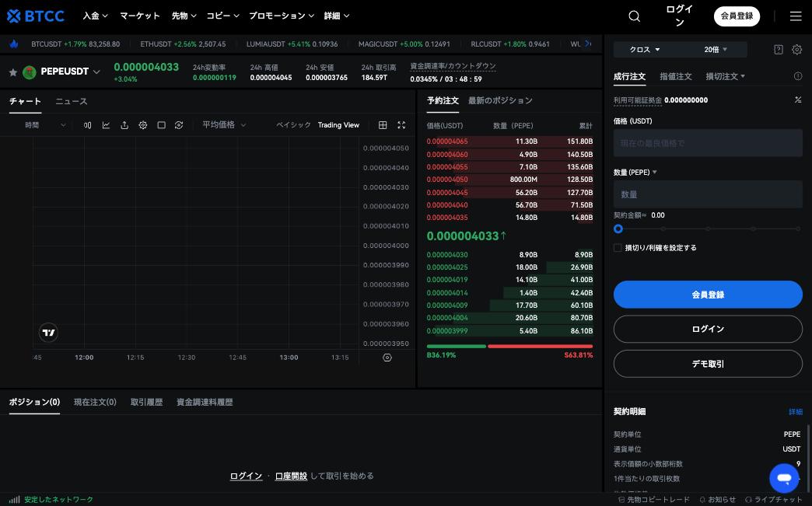The height and width of the screenshot is (506, 812).
Task: Switch to grid multi-chart layout icon
Action: click(383, 125)
